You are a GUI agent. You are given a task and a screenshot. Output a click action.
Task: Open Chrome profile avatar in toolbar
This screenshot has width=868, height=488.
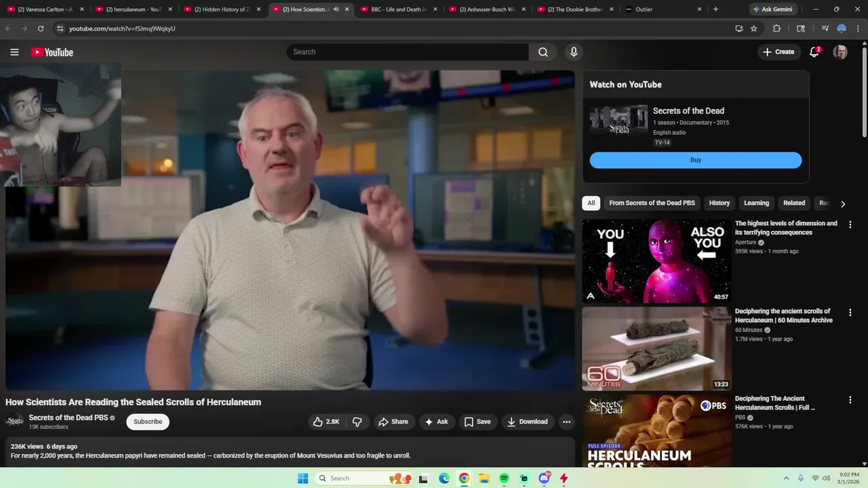tap(842, 28)
